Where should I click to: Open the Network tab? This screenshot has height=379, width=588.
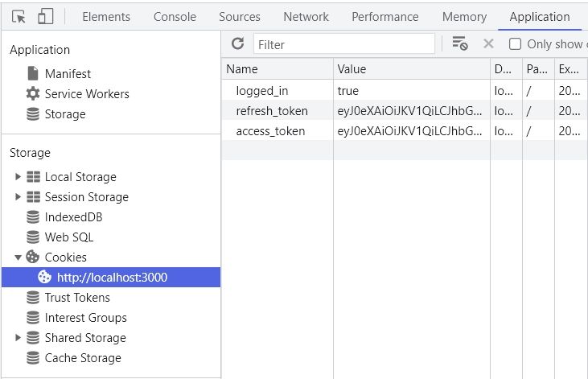(306, 17)
